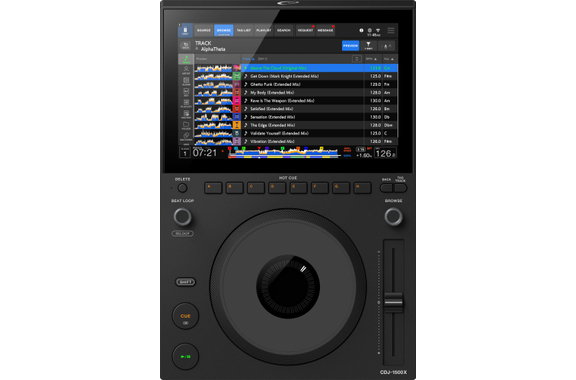Switch to the TAG LIST tab

244,31
